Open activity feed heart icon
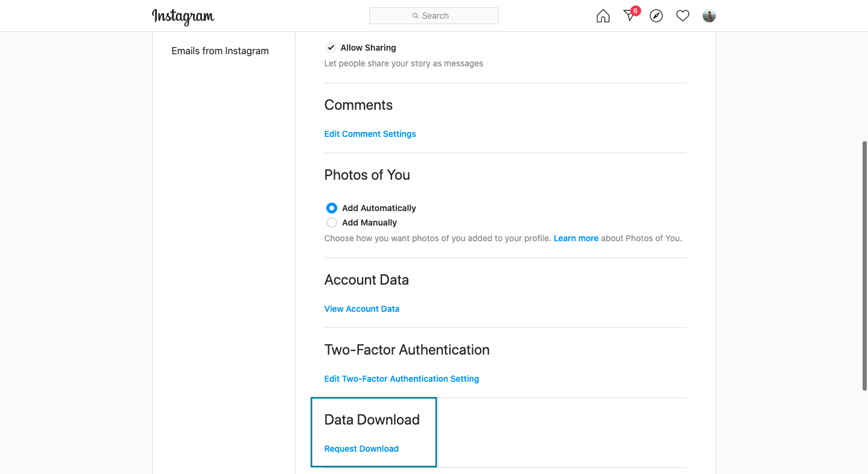Screen dimensions: 868x474 [x=683, y=16]
